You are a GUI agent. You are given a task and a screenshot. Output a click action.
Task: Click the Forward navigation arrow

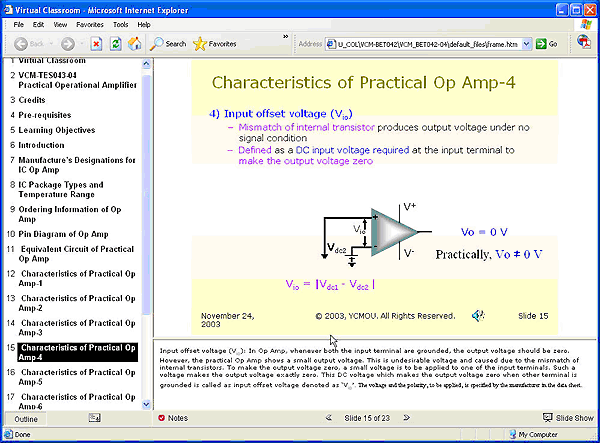68,44
